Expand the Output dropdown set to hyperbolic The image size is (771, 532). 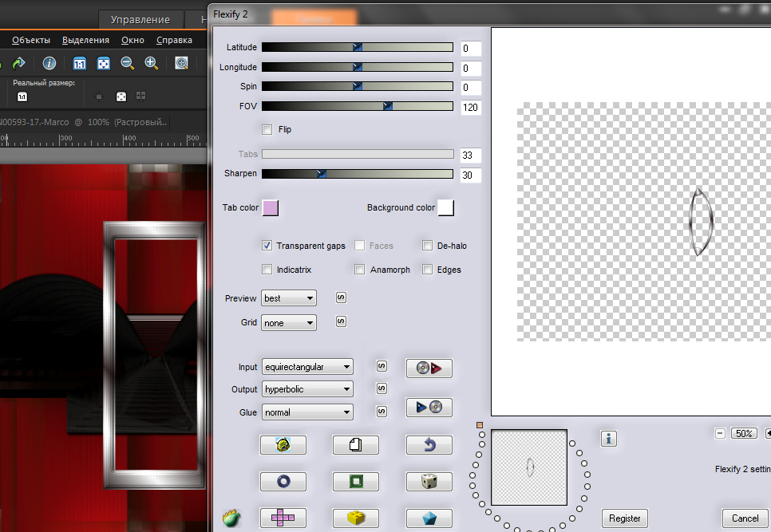coord(307,389)
